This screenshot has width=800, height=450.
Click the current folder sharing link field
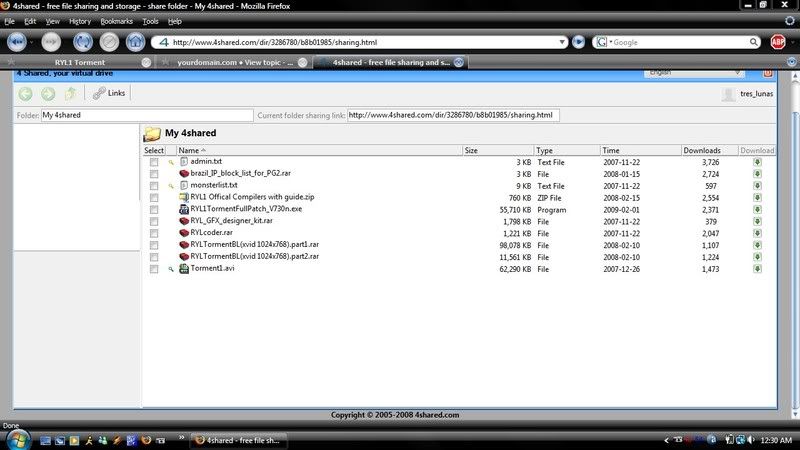coord(453,115)
